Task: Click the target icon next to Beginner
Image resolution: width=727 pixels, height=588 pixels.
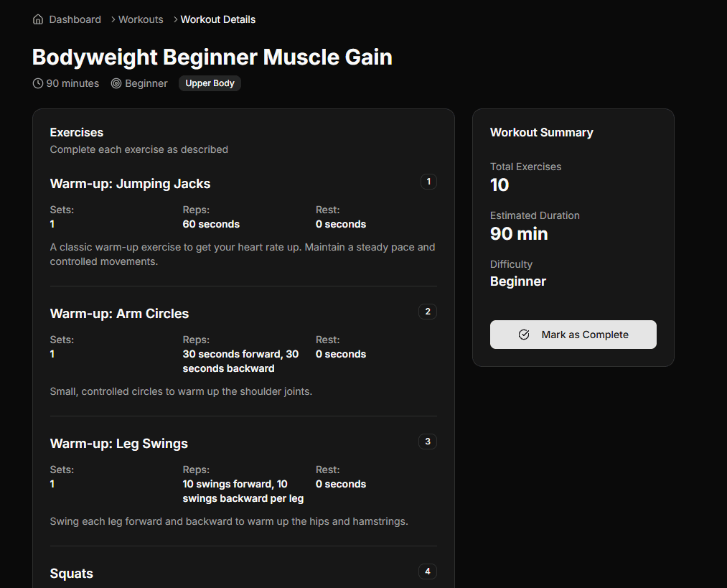Action: pyautogui.click(x=115, y=83)
